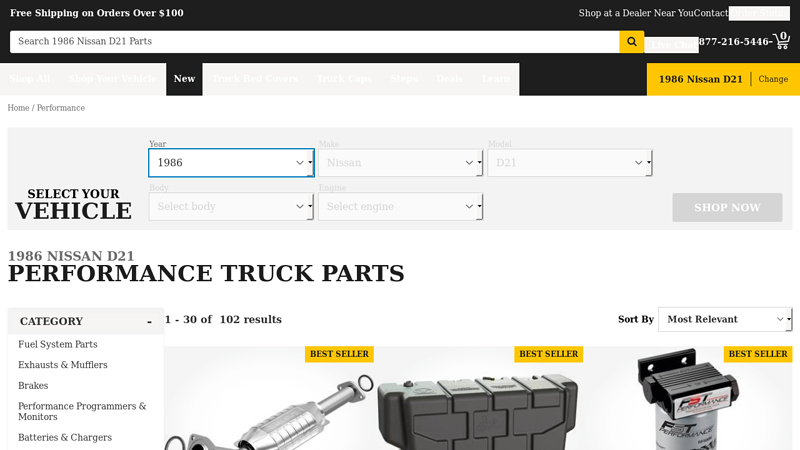Expand the Select engine dropdown

point(401,207)
